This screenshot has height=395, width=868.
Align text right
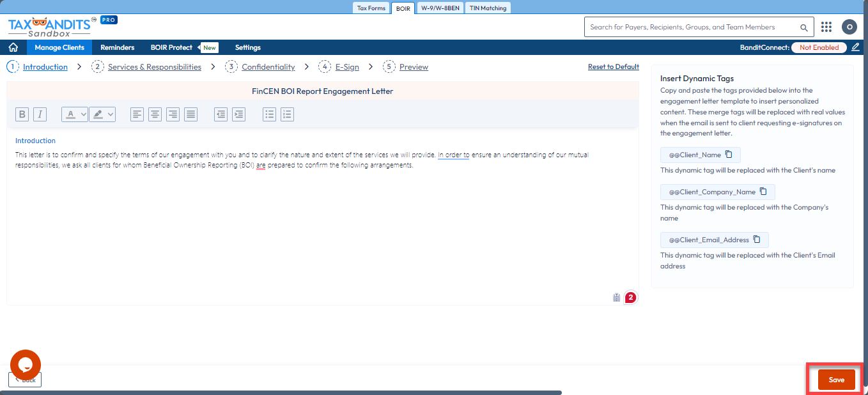173,114
